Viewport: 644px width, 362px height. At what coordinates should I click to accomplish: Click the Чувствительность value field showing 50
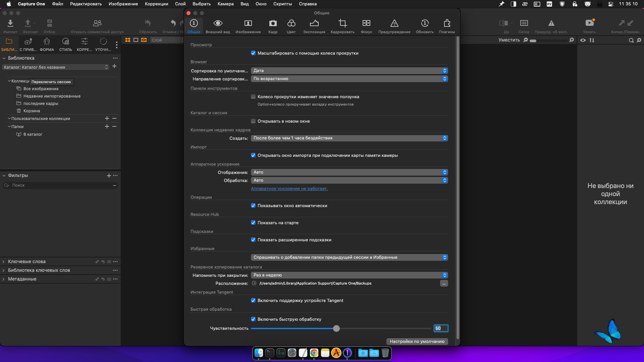(x=441, y=328)
